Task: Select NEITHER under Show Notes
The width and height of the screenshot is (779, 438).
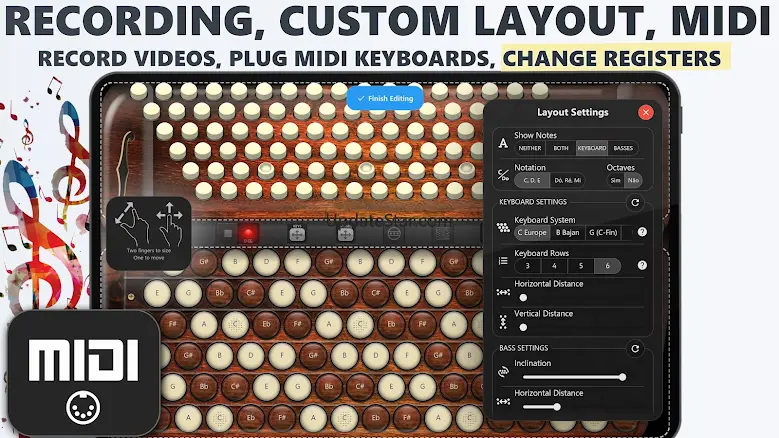Action: [x=530, y=148]
